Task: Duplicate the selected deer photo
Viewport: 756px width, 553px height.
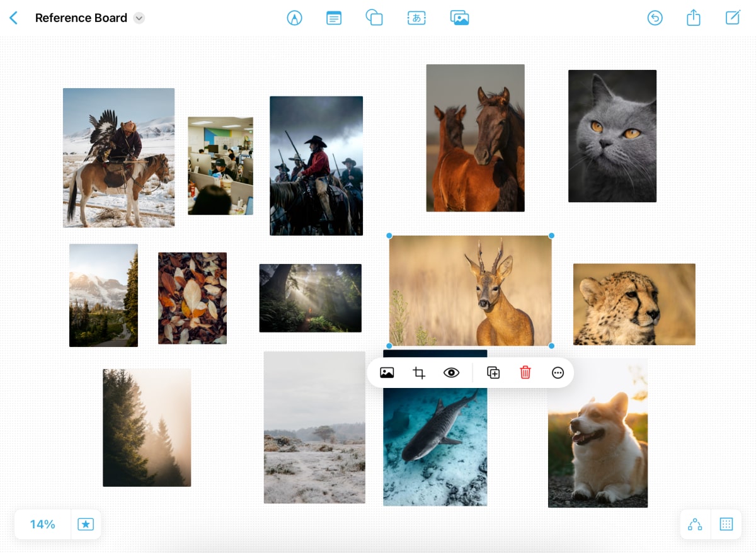Action: pos(493,373)
